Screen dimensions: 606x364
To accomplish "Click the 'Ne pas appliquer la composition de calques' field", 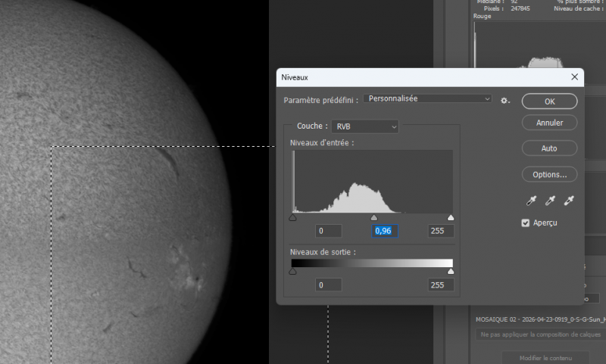I will click(x=541, y=334).
